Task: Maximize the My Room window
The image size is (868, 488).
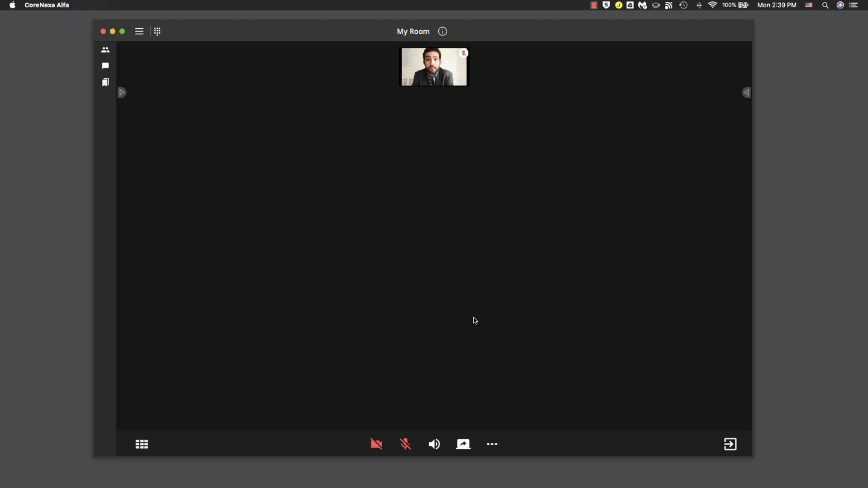Action: pos(122,31)
